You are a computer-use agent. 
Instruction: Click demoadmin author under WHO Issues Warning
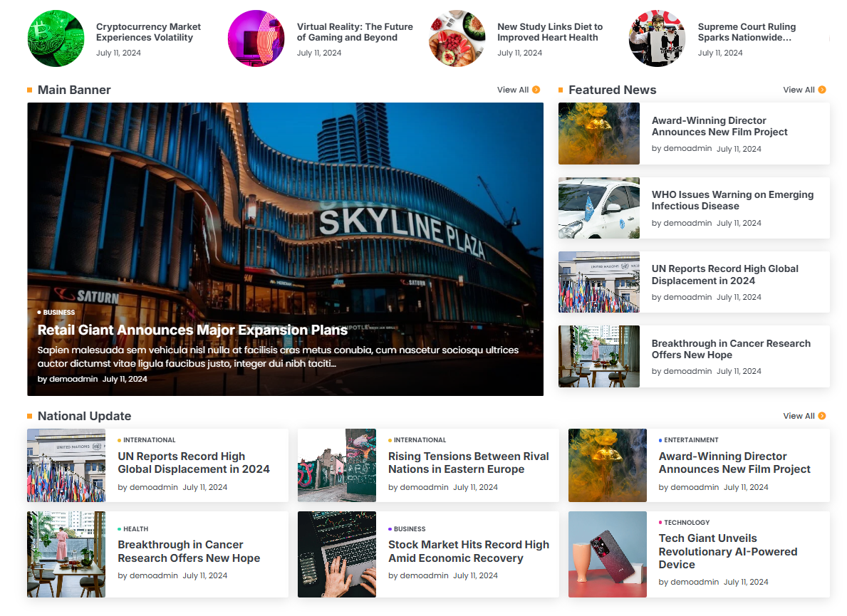click(x=687, y=223)
